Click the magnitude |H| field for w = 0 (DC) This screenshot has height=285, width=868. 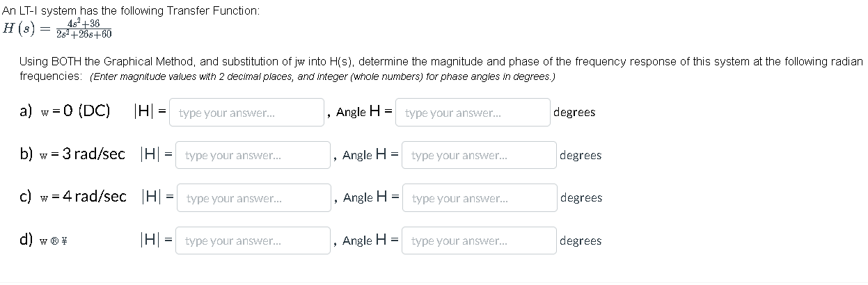pos(246,112)
